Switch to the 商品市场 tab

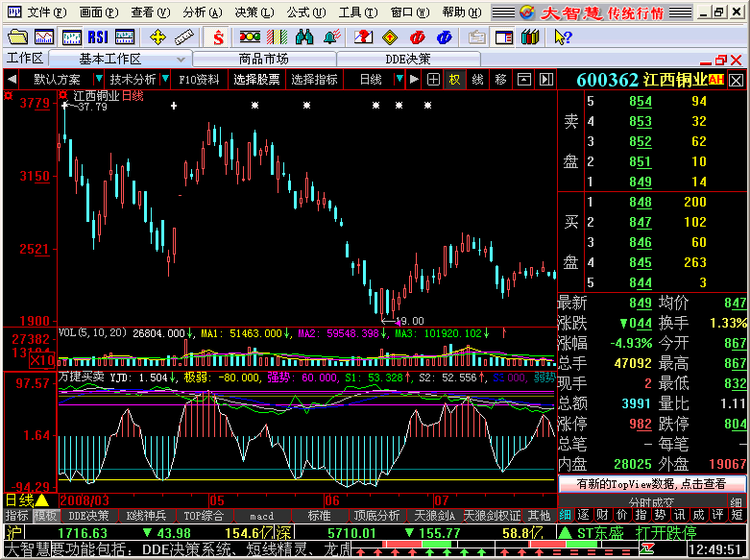[x=264, y=60]
